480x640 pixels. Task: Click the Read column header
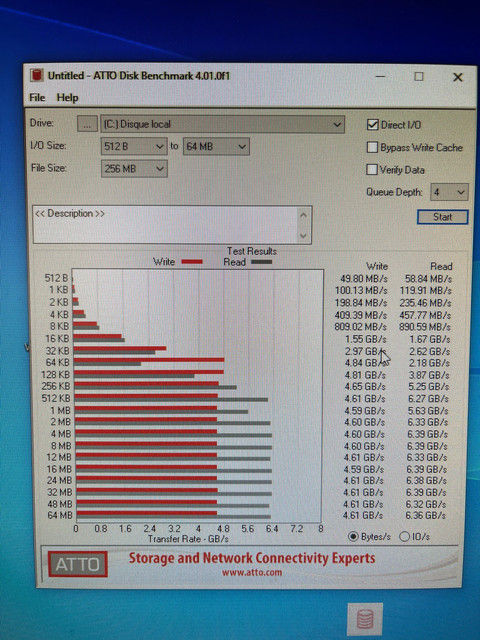pos(441,267)
